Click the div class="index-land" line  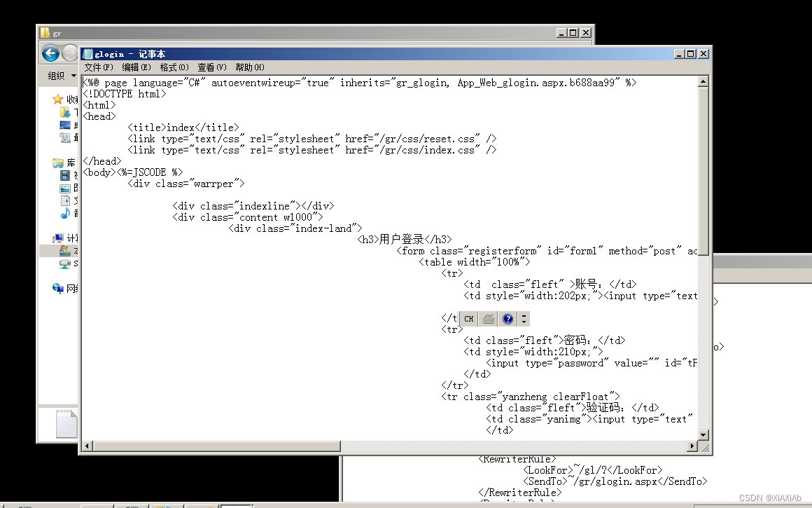tap(295, 228)
